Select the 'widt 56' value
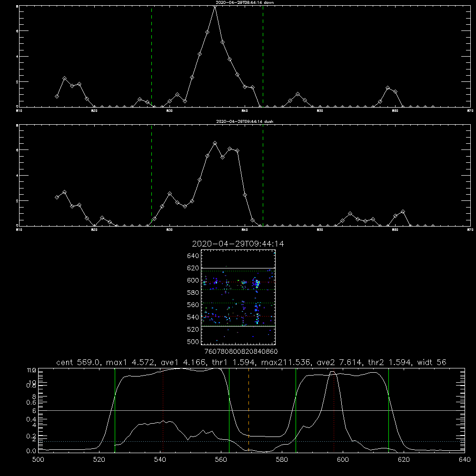Screen dimensions: 476x476 [432, 362]
